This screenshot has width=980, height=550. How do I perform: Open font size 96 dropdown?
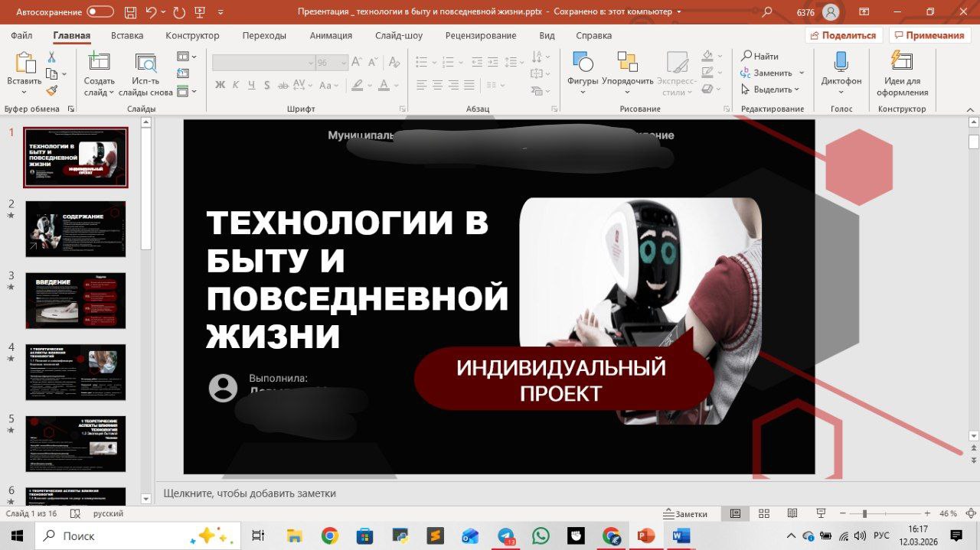pos(343,63)
